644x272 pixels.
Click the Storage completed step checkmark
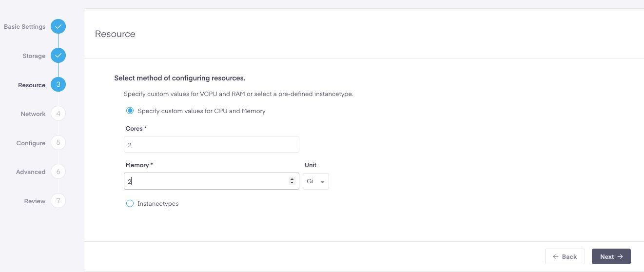58,56
